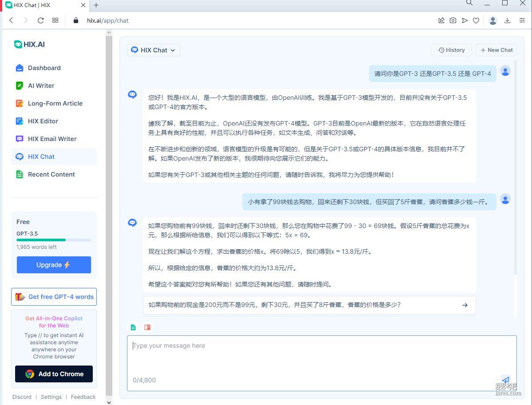The image size is (532, 405).
Task: Open AI Writer from the sidebar
Action: 41,86
